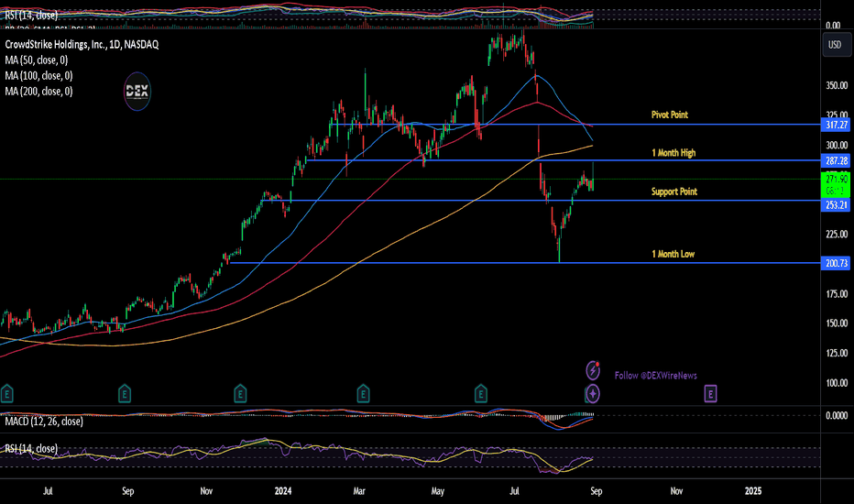854x504 pixels.
Task: Open earnings marker between Nov and 2024 labels
Action: (x=240, y=393)
